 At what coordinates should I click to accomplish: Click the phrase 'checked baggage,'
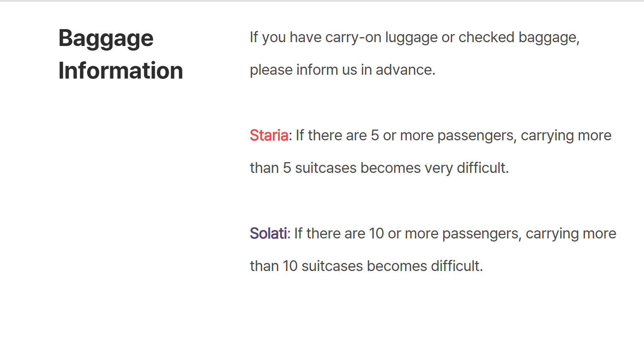tap(519, 37)
